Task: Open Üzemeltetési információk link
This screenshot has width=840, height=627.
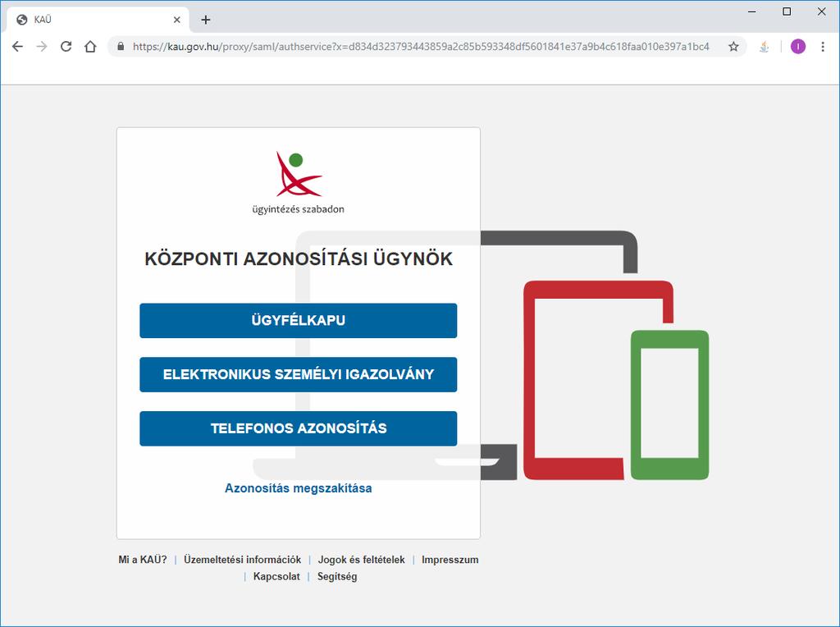Action: pos(242,560)
